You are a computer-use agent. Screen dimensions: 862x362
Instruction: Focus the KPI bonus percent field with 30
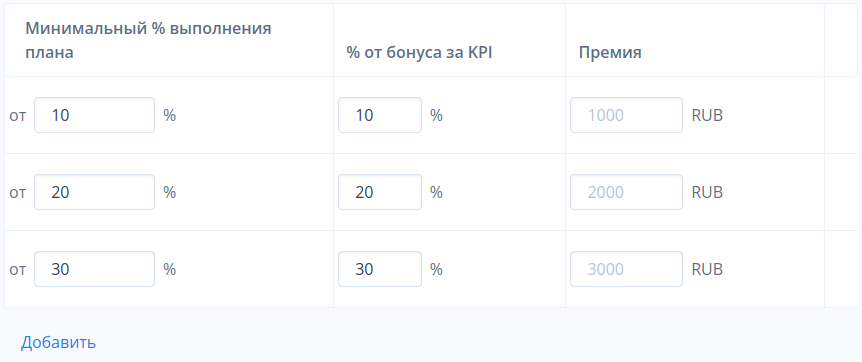[380, 269]
